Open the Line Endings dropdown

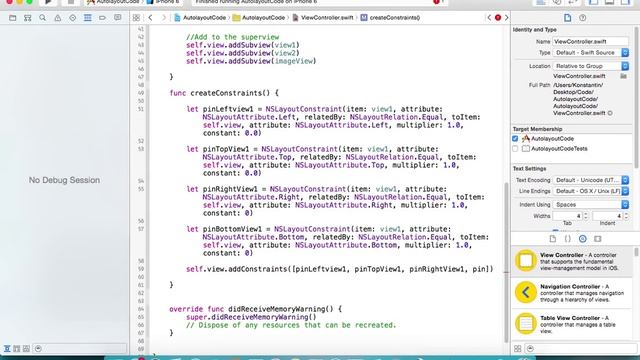coord(591,191)
